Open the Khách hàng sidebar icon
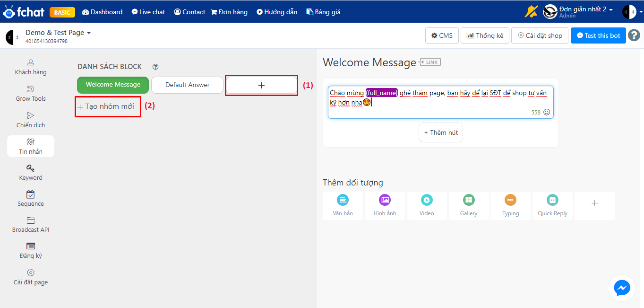644x308 pixels. point(31,62)
